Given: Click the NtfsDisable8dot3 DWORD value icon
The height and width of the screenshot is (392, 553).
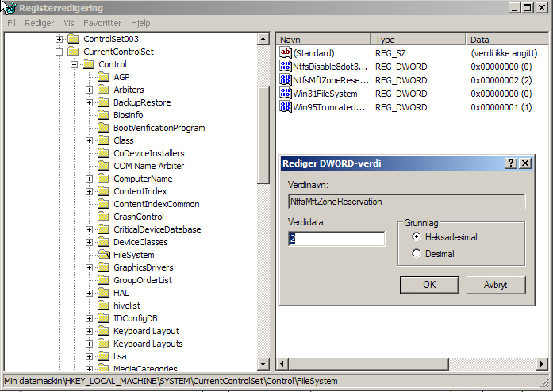Looking at the screenshot, I should (x=286, y=67).
